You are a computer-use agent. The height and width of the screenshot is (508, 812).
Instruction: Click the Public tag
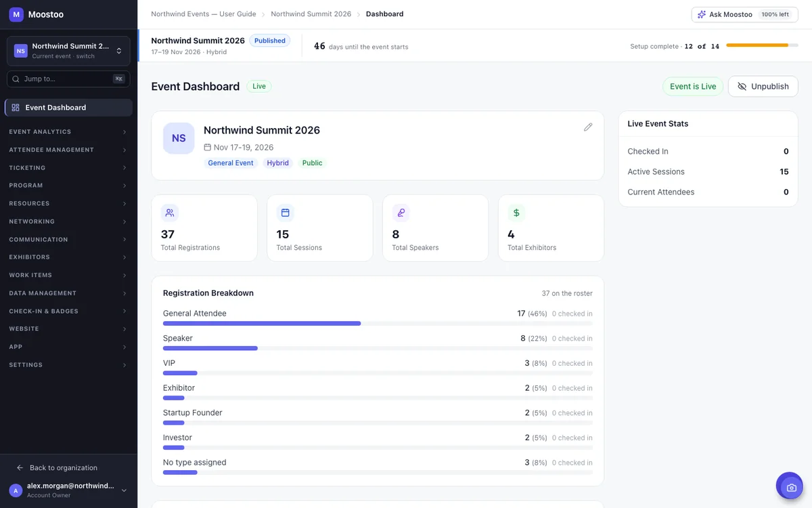click(312, 163)
